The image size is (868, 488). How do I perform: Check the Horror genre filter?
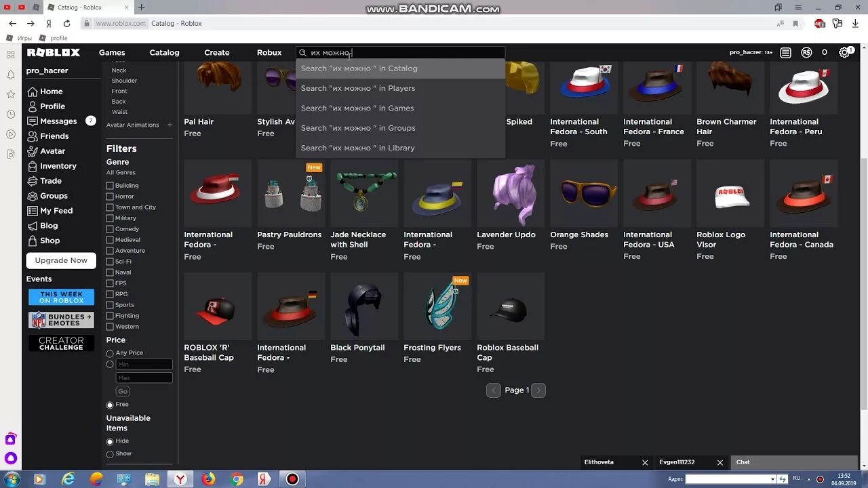tap(110, 197)
